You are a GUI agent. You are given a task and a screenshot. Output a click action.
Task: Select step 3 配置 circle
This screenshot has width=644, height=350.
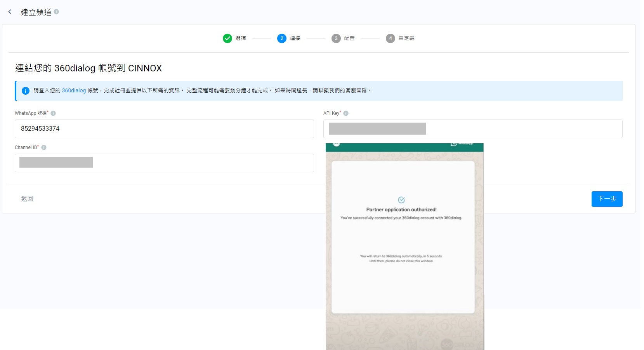coord(336,38)
